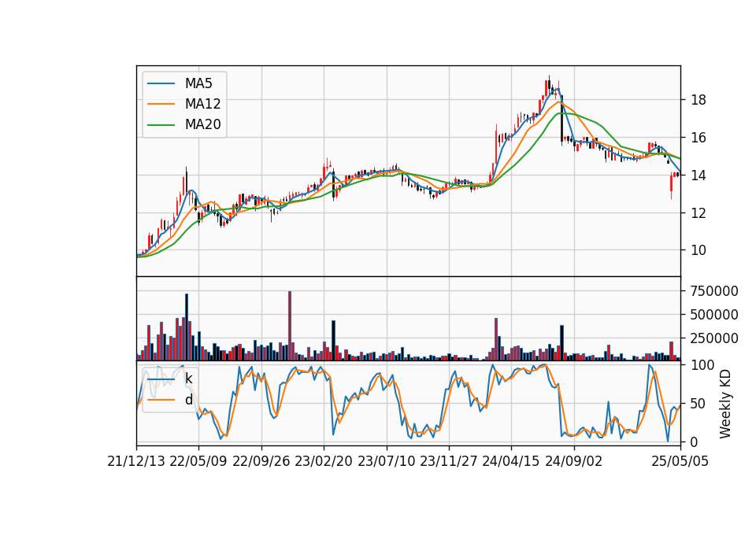The width and height of the screenshot is (756, 543).
Task: Click the price axis value 14
Action: click(x=699, y=175)
